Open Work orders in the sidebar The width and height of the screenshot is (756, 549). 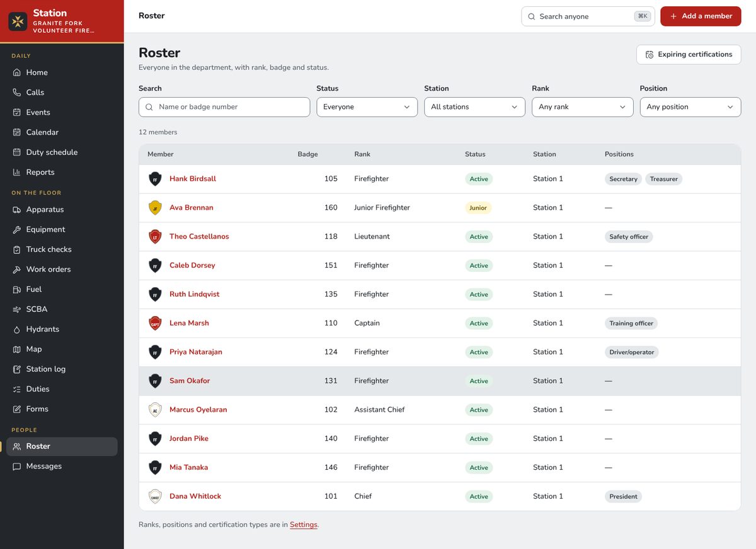tap(62, 269)
